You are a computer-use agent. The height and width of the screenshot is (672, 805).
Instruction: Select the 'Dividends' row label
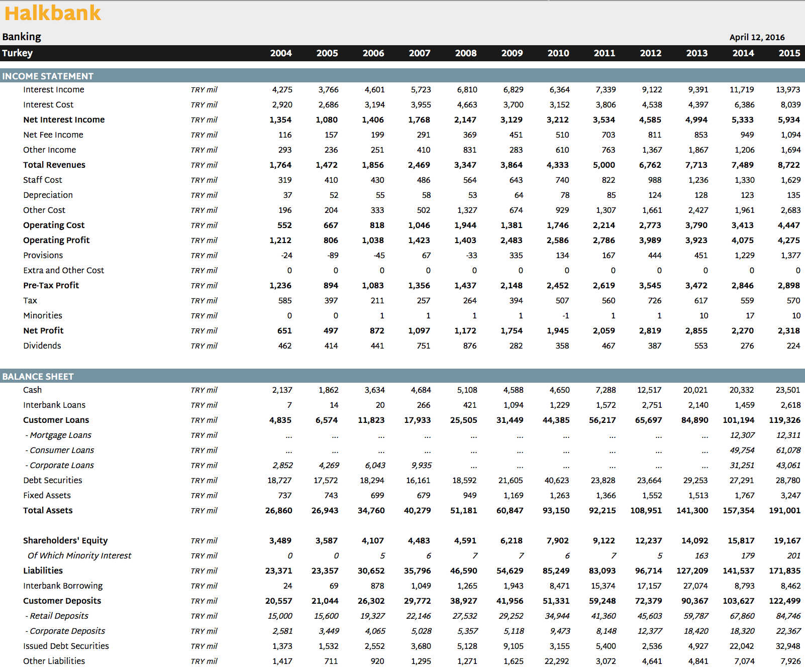tap(42, 346)
